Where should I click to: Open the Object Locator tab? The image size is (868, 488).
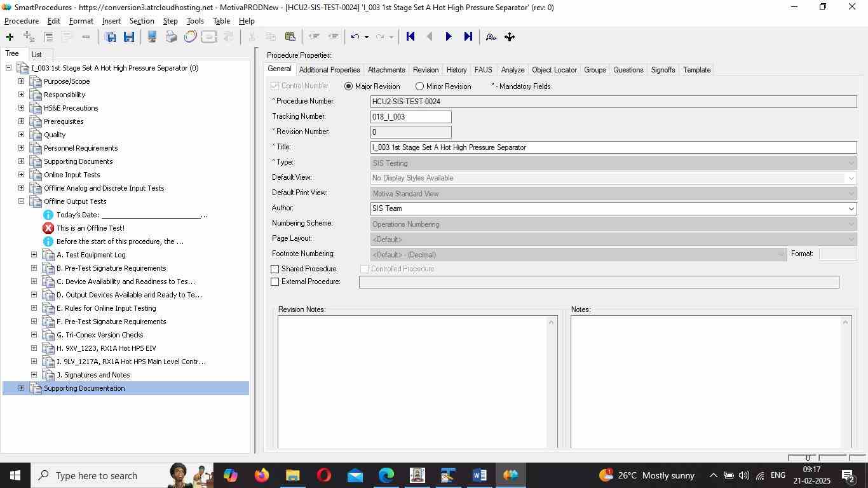point(554,70)
